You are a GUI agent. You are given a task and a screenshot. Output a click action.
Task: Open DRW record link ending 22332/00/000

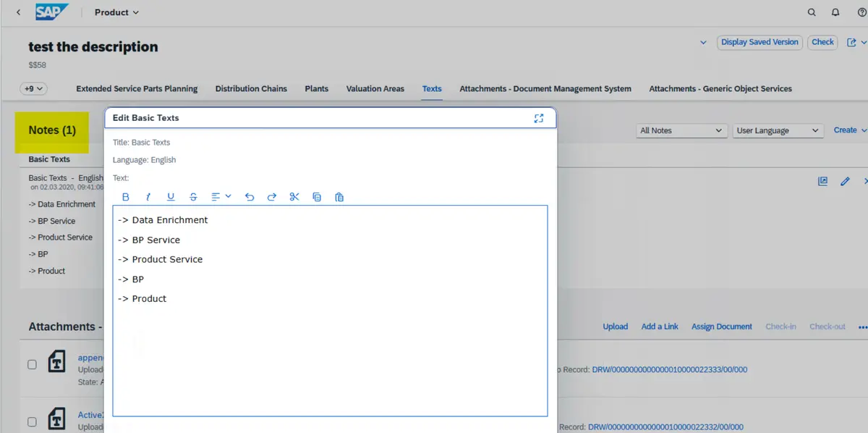[x=665, y=427]
